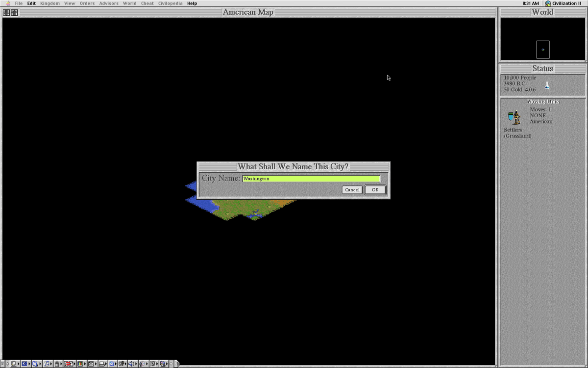Open the QuickTime Control Strip module

point(113,364)
